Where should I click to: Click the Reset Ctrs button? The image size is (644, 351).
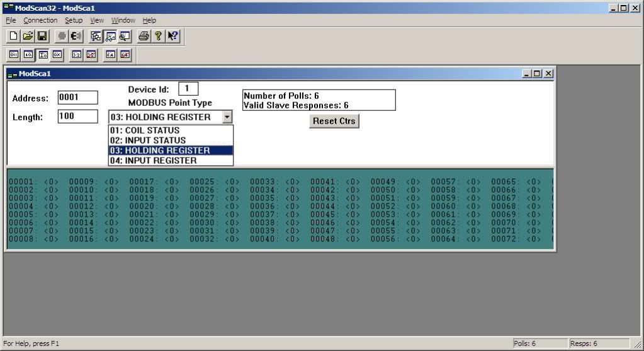click(334, 121)
